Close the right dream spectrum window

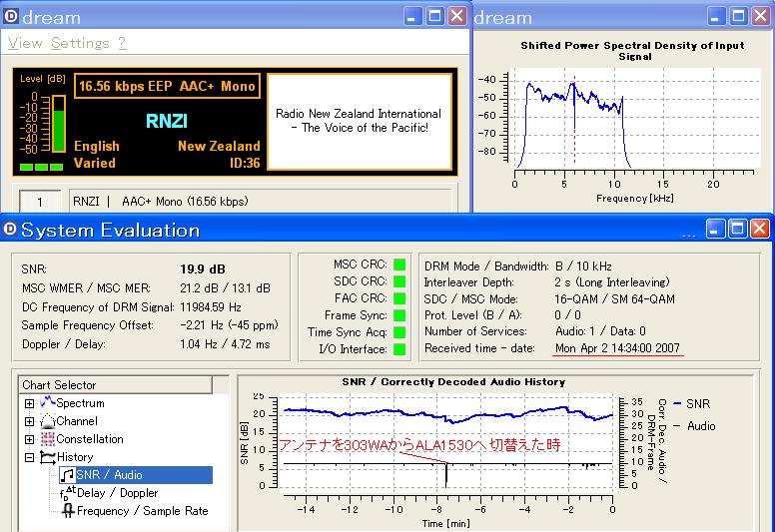(761, 16)
